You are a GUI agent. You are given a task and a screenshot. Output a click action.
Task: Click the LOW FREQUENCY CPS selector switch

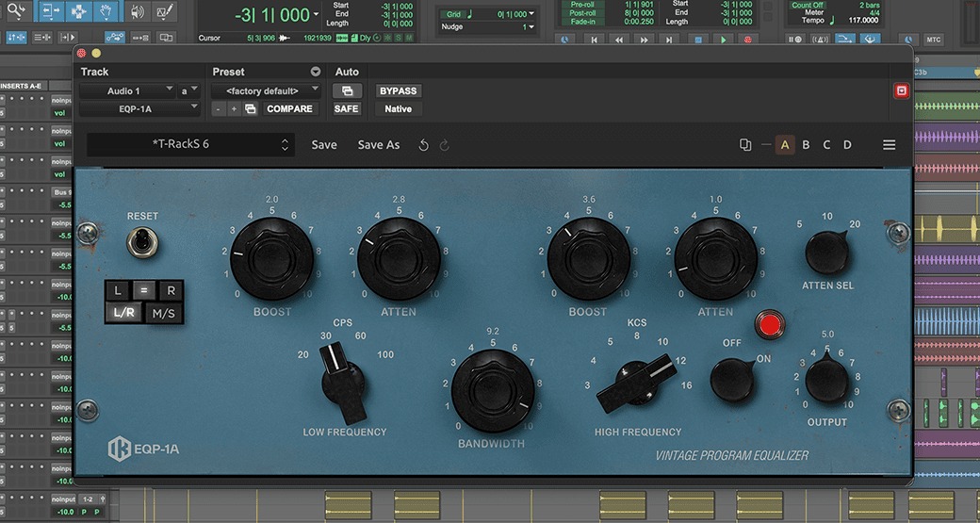343,383
